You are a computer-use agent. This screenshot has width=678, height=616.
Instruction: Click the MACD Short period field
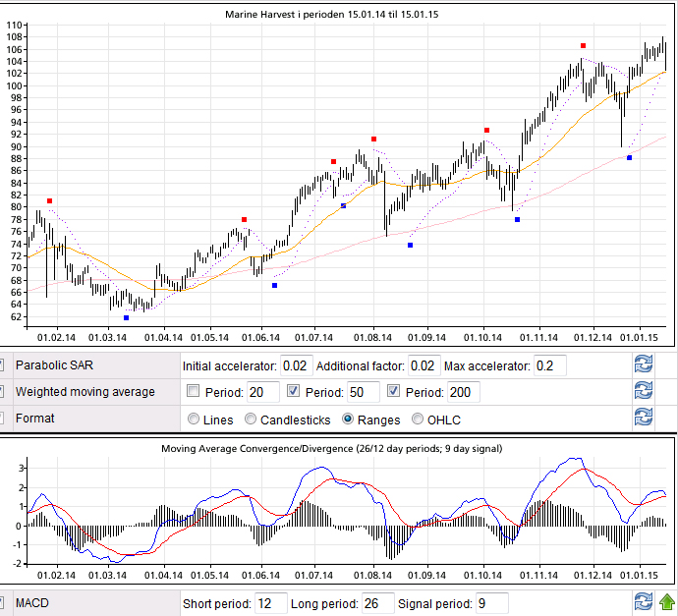click(271, 603)
